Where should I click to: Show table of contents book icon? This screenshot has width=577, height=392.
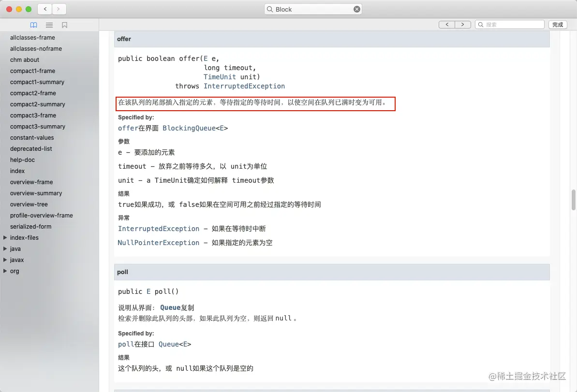tap(33, 25)
